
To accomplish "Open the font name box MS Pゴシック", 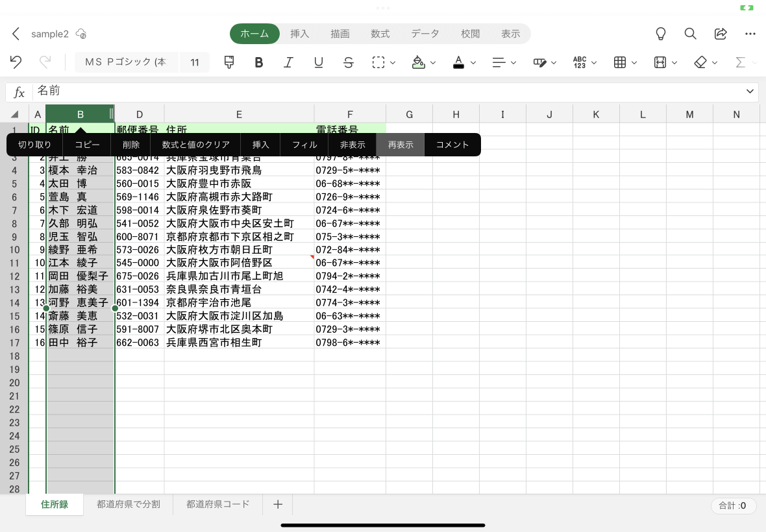I will point(126,62).
